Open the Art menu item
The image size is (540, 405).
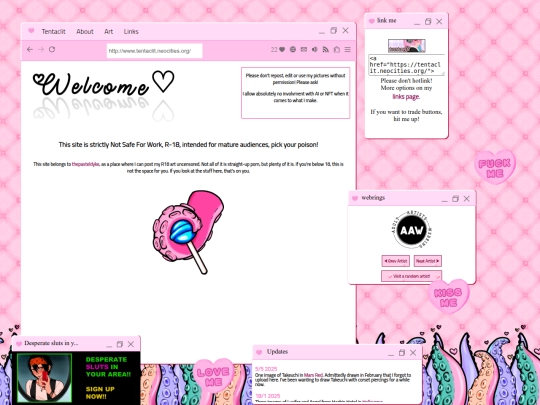coord(108,32)
